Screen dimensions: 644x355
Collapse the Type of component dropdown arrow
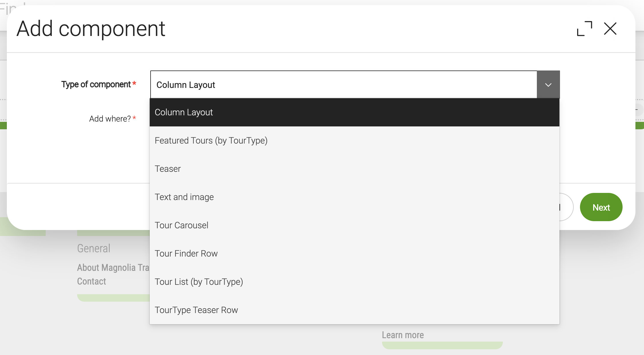pyautogui.click(x=548, y=85)
